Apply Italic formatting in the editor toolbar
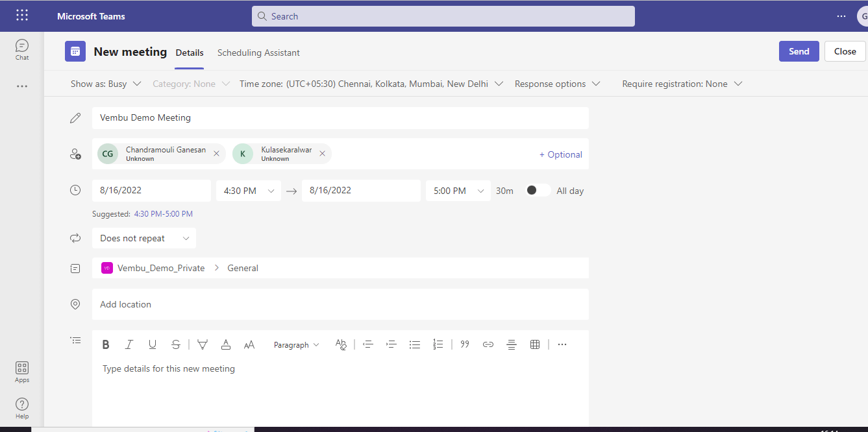The height and width of the screenshot is (432, 868). pos(129,344)
